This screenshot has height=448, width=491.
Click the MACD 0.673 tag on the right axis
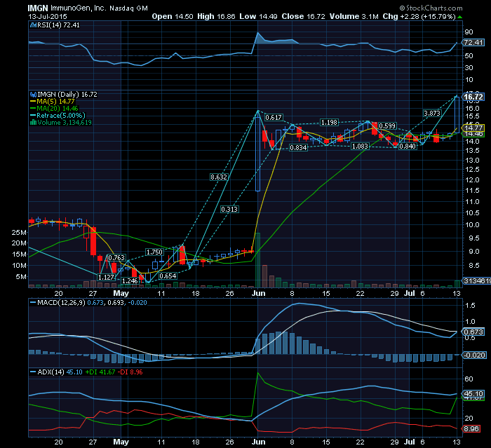[x=473, y=332]
